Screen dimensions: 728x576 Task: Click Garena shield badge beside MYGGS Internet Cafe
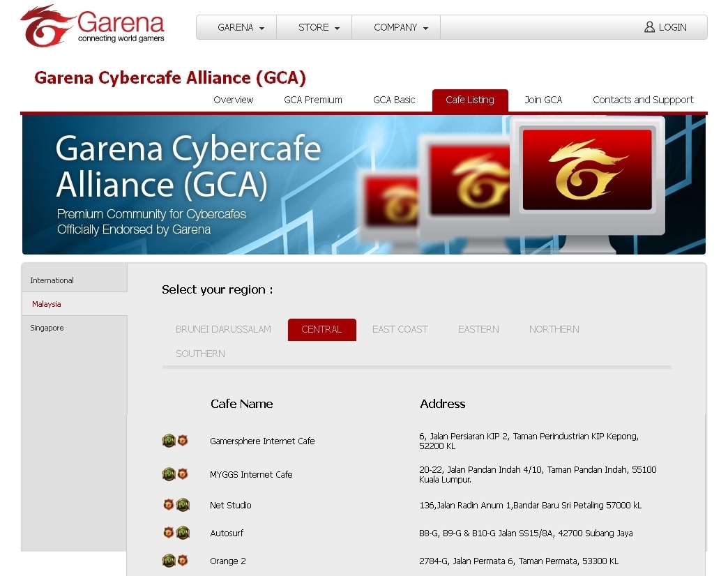(183, 473)
